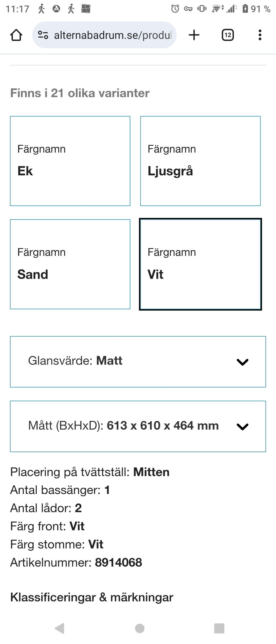Open a new tab with plus icon
The width and height of the screenshot is (276, 644).
(194, 35)
